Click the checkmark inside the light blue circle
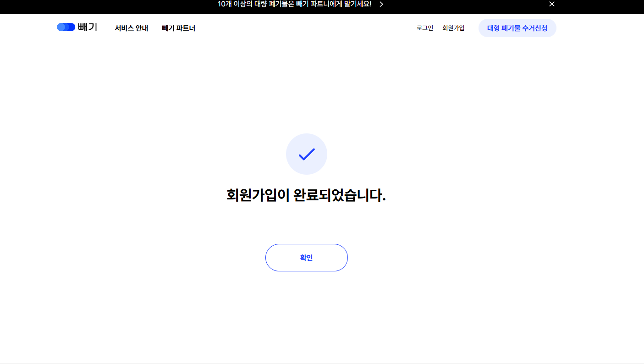 point(306,154)
